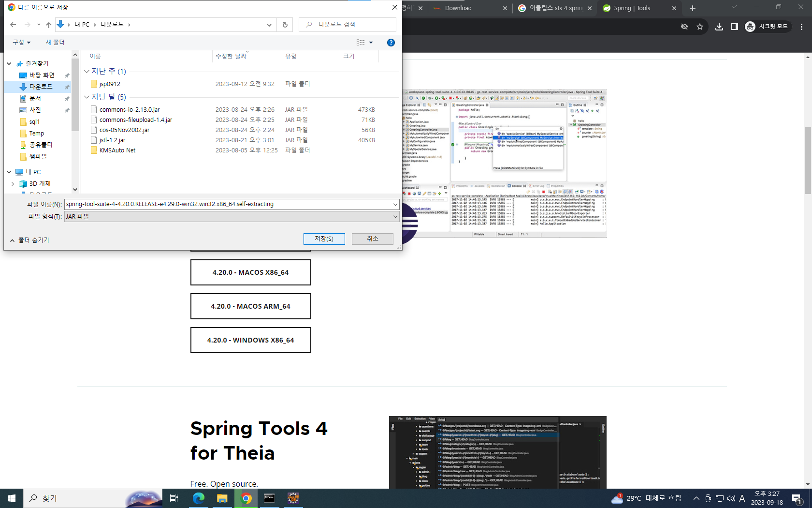Click the 다운로드 검색 search box
Screen dimensions: 812x508
[348, 25]
